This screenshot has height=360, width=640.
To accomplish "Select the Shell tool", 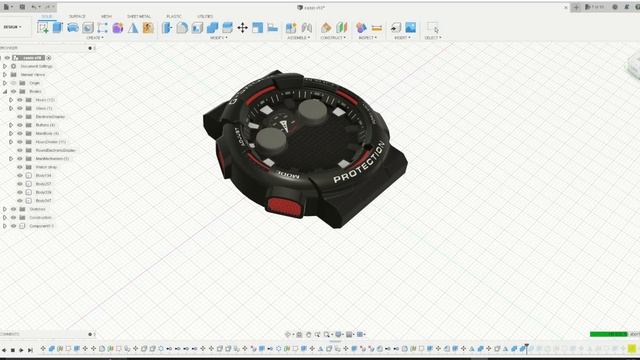I will (197, 27).
